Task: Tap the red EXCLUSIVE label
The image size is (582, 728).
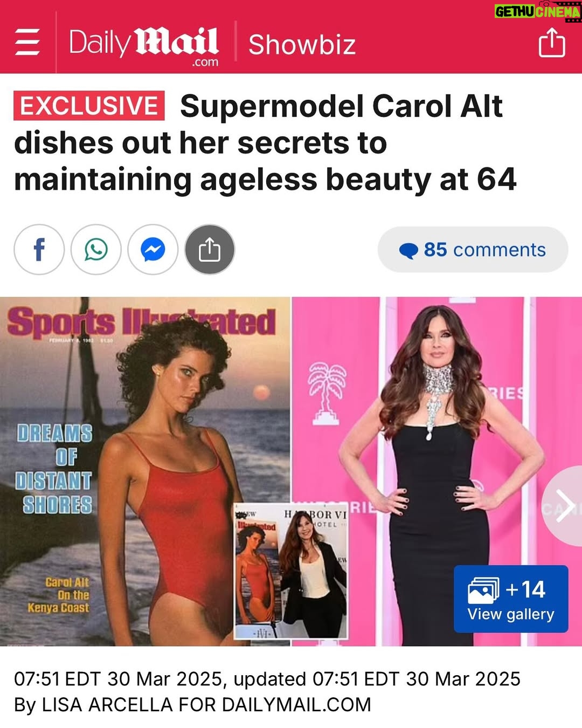Action: click(x=89, y=106)
